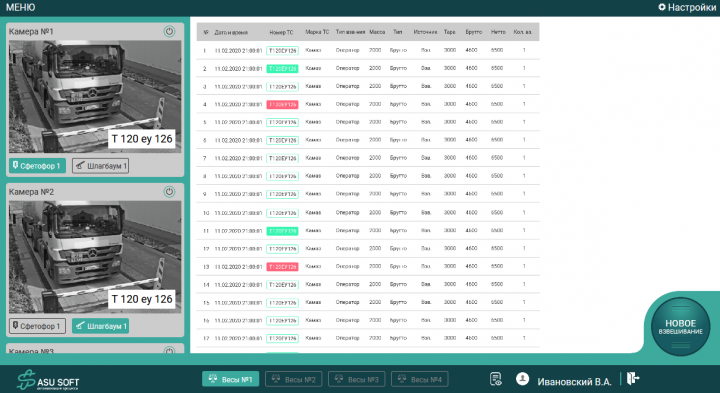
Task: Select table row number 17
Action: click(368, 338)
